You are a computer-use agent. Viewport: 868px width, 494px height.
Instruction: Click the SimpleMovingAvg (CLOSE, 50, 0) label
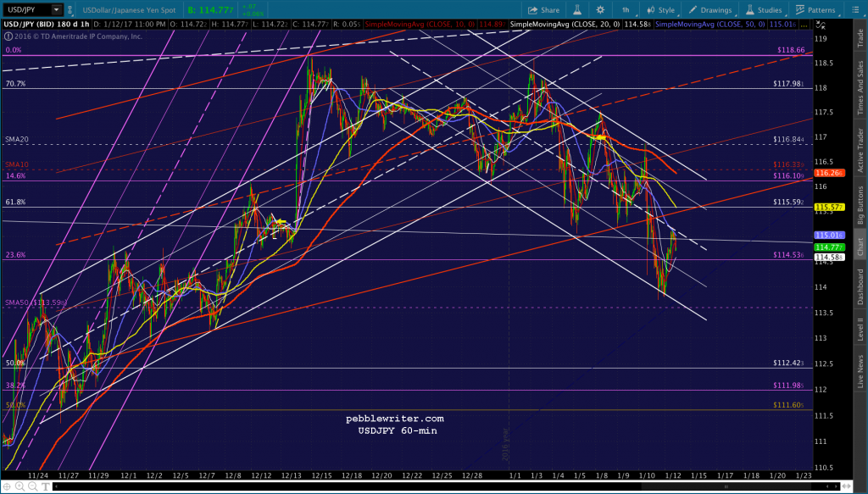point(710,25)
